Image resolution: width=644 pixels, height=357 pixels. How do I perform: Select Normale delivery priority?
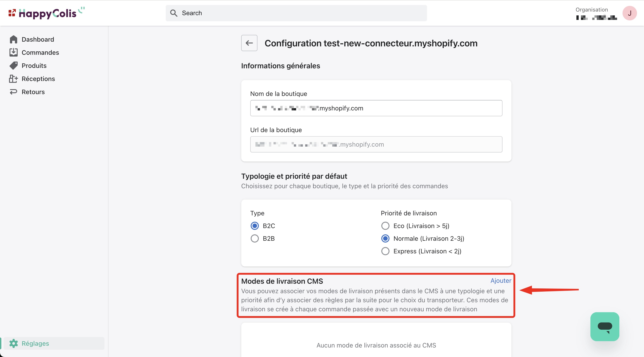[x=385, y=238]
